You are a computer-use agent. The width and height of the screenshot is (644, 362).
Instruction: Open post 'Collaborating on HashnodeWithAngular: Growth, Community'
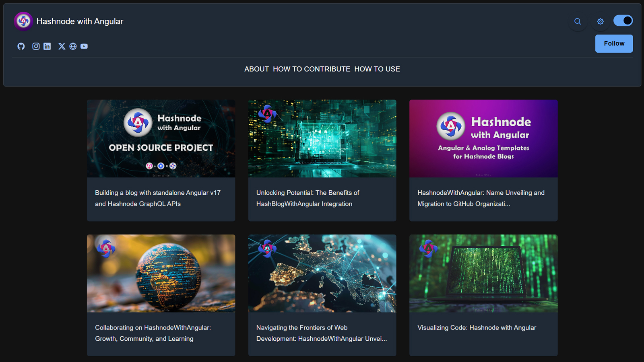click(153, 333)
